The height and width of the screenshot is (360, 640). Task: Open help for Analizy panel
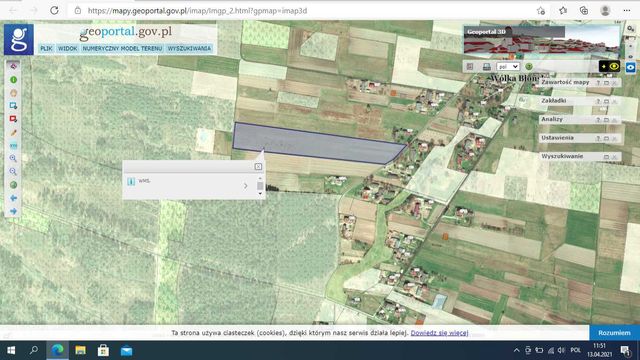point(598,120)
